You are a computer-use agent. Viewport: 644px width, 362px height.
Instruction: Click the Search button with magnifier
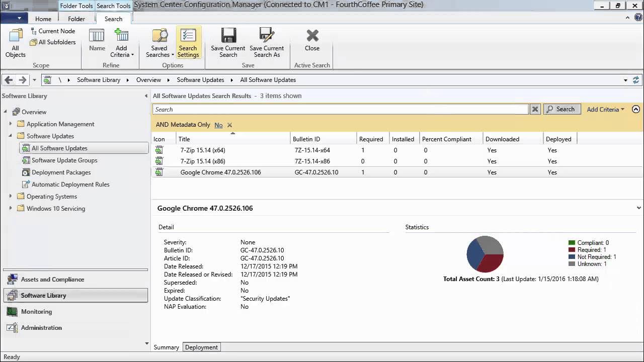[x=562, y=109]
